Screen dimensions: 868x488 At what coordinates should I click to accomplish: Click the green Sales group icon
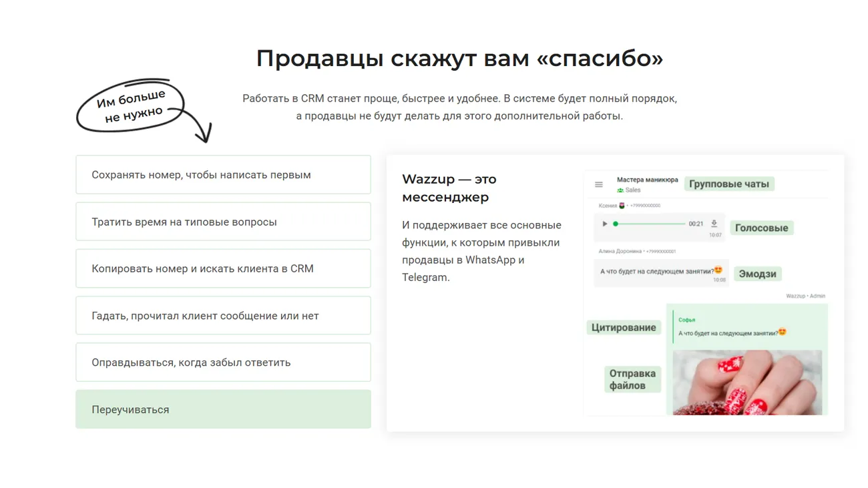620,190
